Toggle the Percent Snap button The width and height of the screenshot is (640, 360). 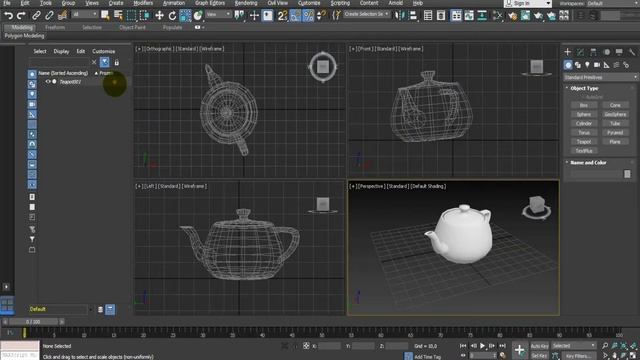(308, 16)
